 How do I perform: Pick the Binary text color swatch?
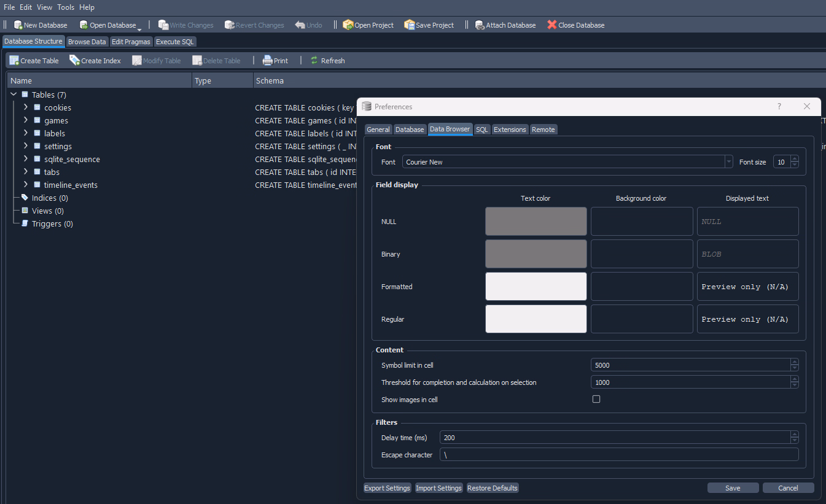536,254
